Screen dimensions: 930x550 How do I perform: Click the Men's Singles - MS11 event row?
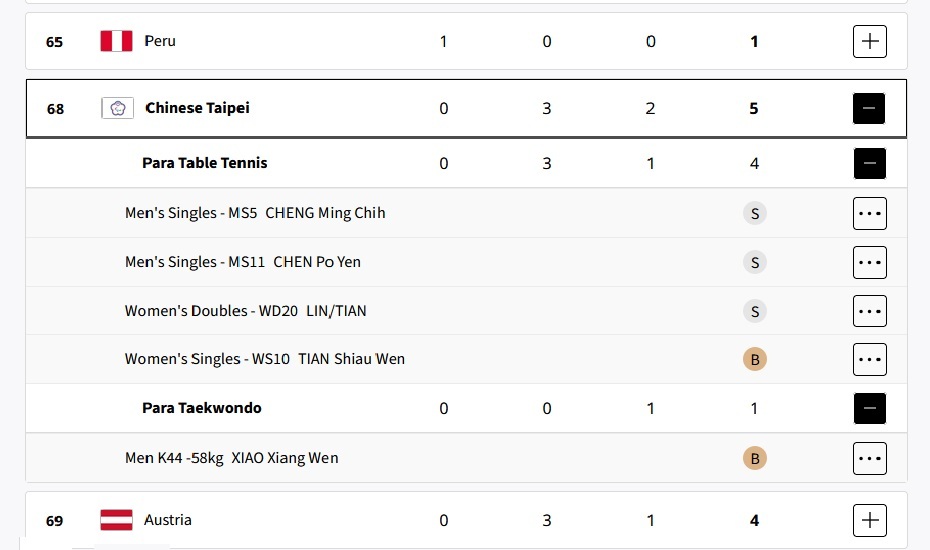[466, 262]
